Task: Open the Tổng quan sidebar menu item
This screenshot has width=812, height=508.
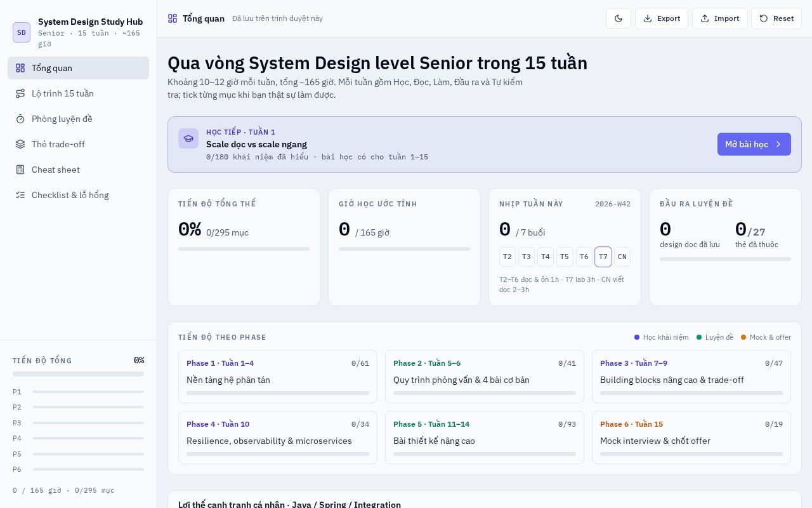Action: (x=78, y=68)
